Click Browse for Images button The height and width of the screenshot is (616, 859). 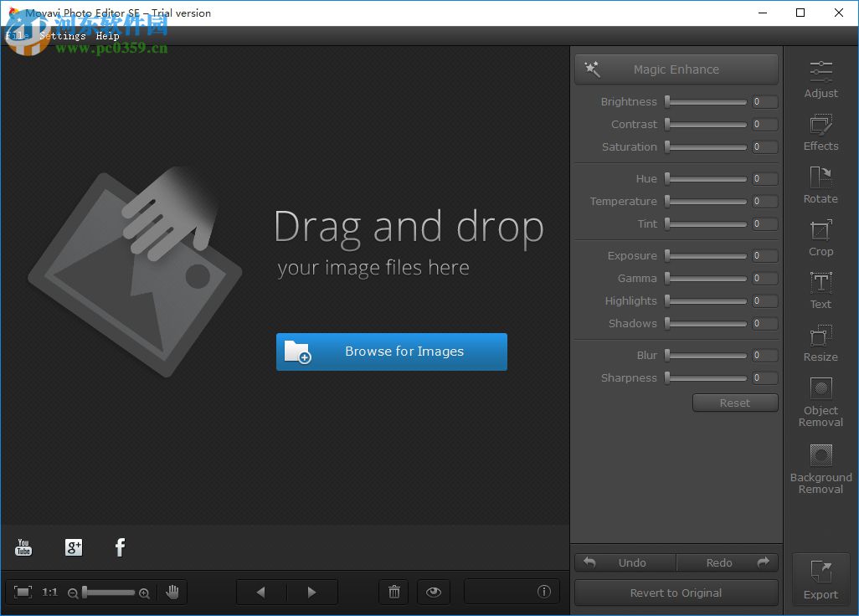click(392, 352)
